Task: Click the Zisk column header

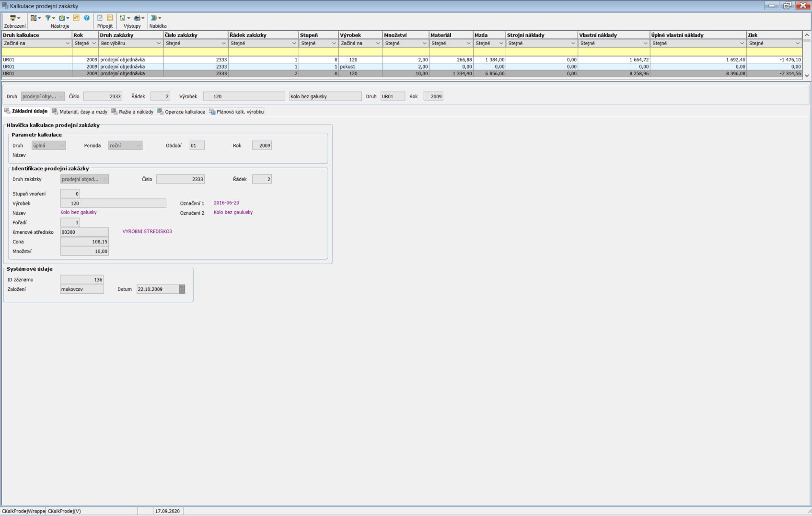Action: pyautogui.click(x=773, y=35)
